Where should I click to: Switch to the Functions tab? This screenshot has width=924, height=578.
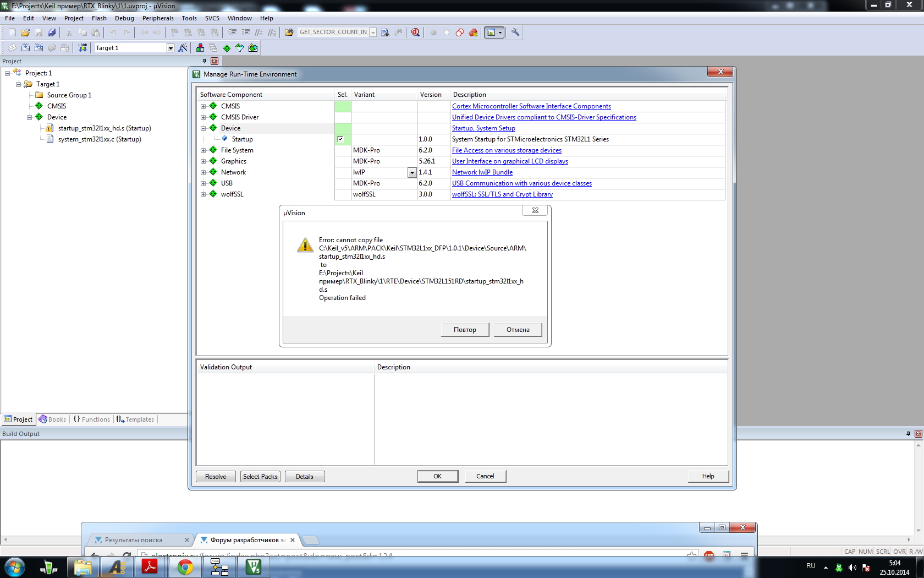click(x=92, y=419)
